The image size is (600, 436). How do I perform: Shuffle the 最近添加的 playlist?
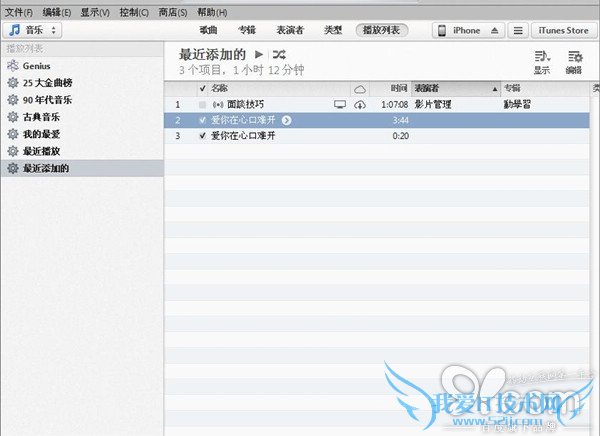click(279, 55)
